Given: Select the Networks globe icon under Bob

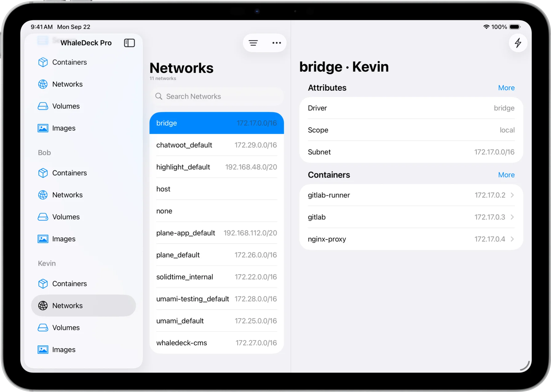Looking at the screenshot, I should tap(43, 195).
